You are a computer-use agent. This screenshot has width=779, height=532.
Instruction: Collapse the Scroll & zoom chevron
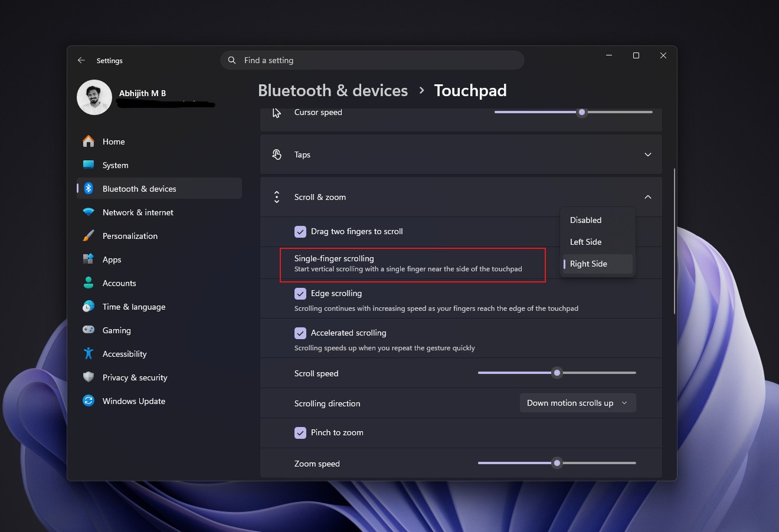coord(648,197)
